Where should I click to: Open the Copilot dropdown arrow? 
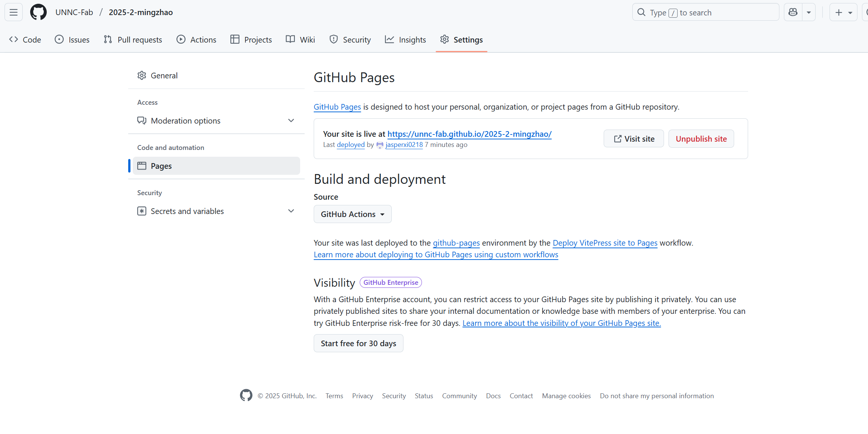coord(809,12)
